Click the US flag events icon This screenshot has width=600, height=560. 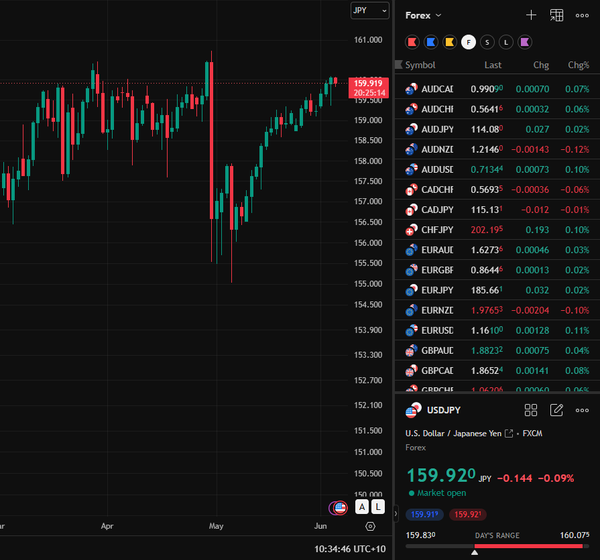340,508
